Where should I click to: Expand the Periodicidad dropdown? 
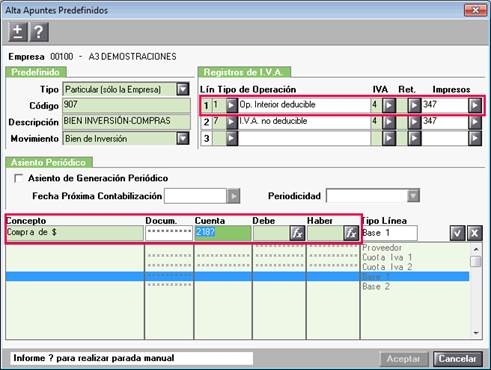pyautogui.click(x=413, y=196)
